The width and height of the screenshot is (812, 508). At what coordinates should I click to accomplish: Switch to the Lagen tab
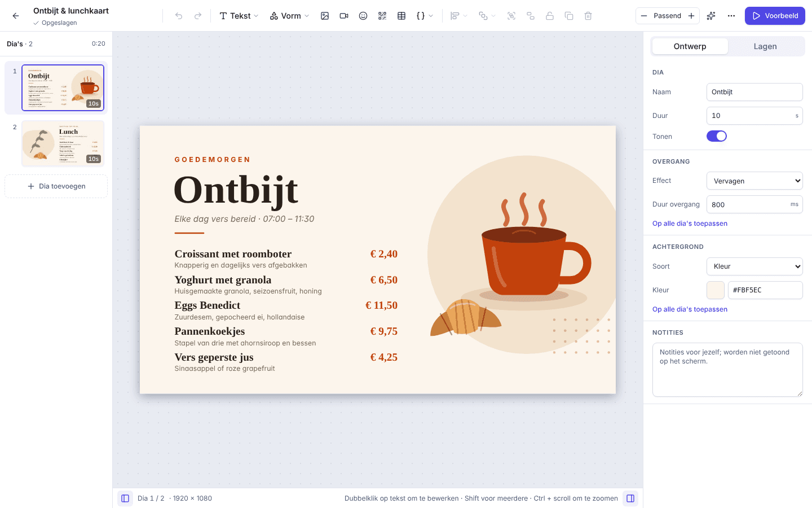click(765, 46)
